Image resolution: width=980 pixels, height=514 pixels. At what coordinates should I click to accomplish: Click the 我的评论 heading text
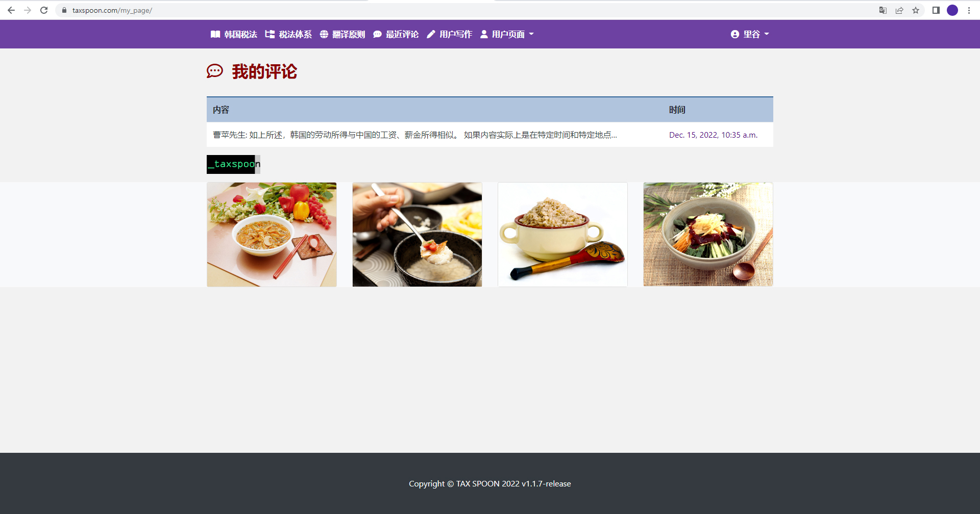click(x=264, y=71)
